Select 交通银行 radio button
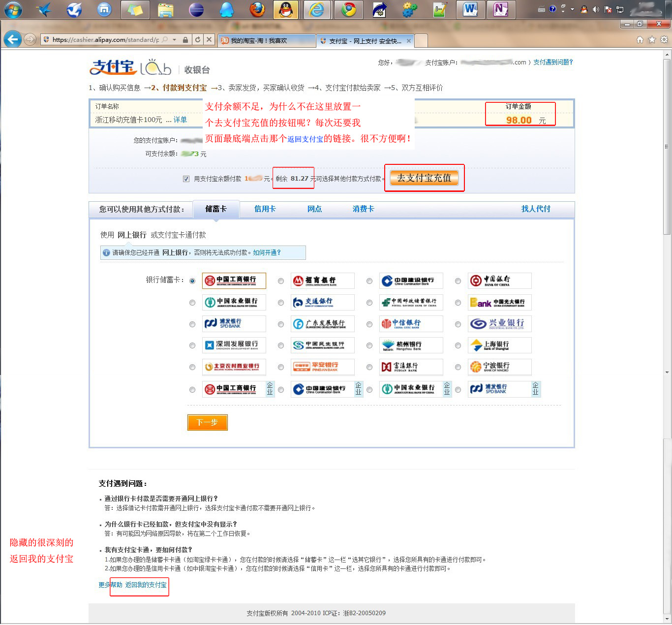The width and height of the screenshot is (672, 625). pos(281,303)
